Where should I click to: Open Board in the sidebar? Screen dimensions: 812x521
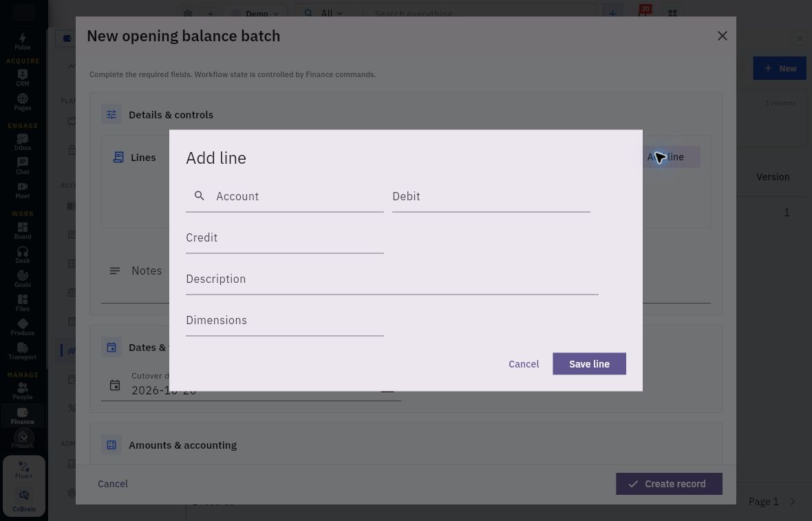click(22, 231)
